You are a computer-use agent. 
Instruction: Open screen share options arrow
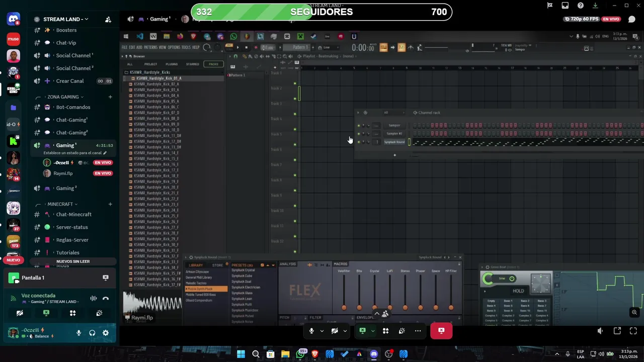point(373,331)
